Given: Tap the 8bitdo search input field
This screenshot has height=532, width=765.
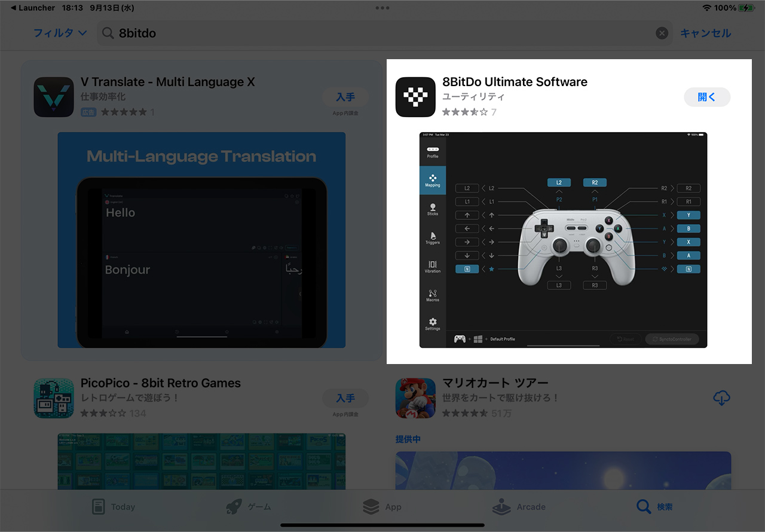Looking at the screenshot, I should click(x=382, y=33).
